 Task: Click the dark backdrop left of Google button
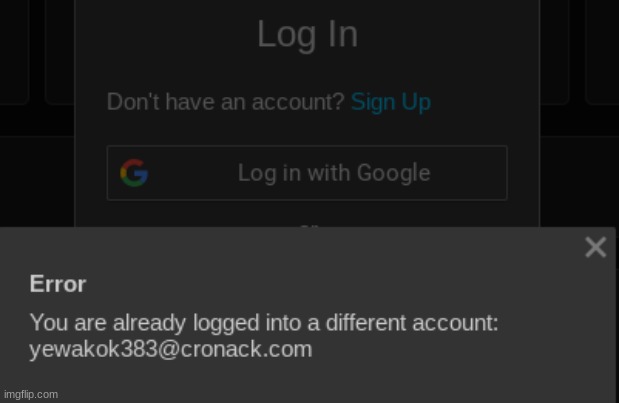pos(37,174)
